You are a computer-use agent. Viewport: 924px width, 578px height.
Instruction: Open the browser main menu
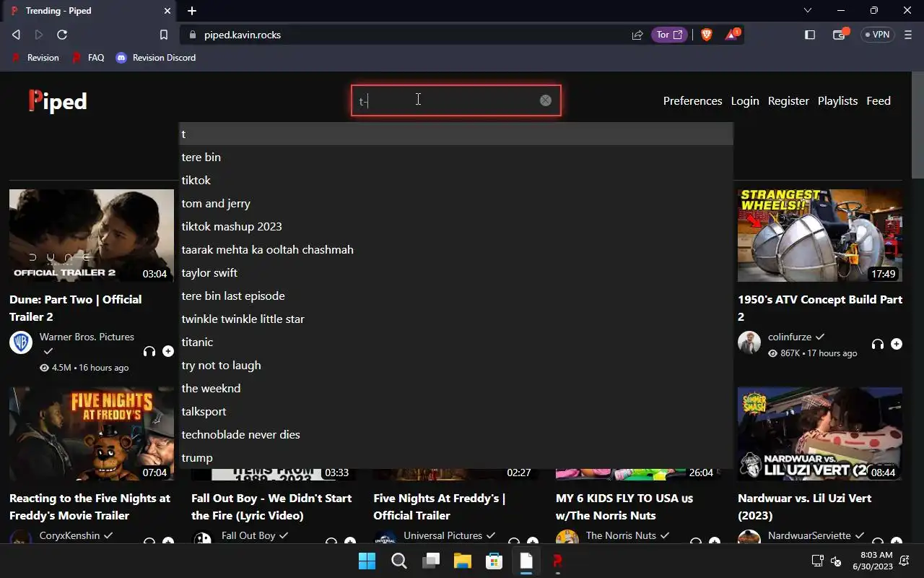[x=908, y=35]
